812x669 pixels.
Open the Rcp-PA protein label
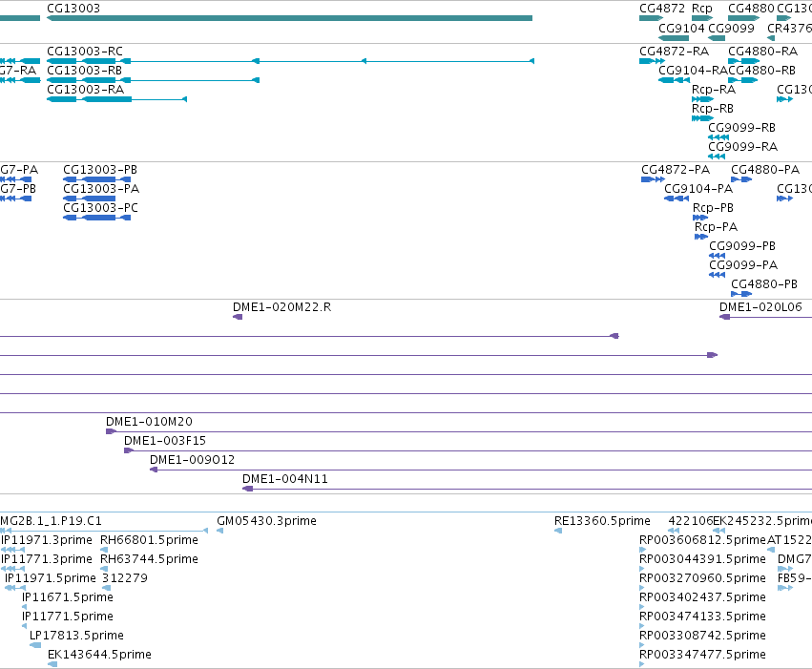tap(716, 227)
